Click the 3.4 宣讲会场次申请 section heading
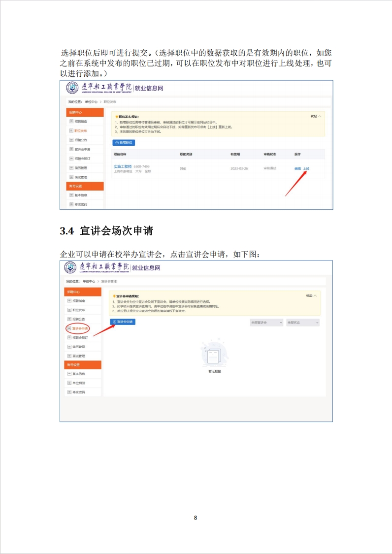The image size is (392, 554). [106, 231]
